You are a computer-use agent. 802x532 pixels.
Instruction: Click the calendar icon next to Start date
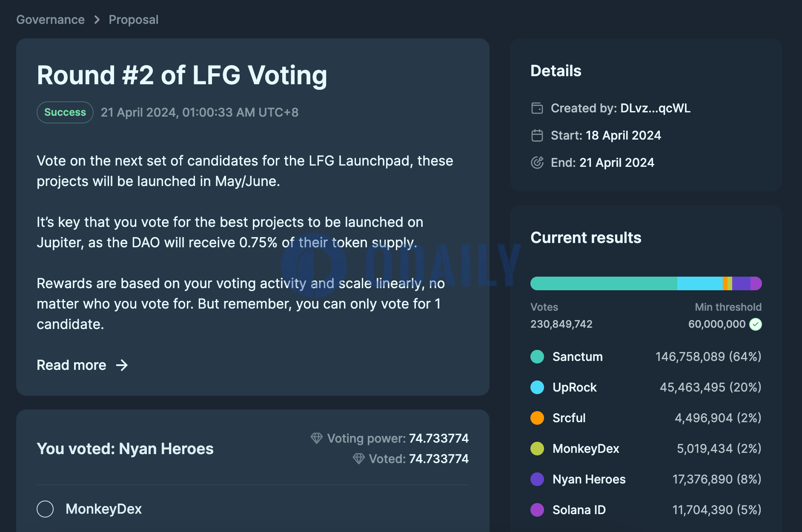[x=537, y=135]
